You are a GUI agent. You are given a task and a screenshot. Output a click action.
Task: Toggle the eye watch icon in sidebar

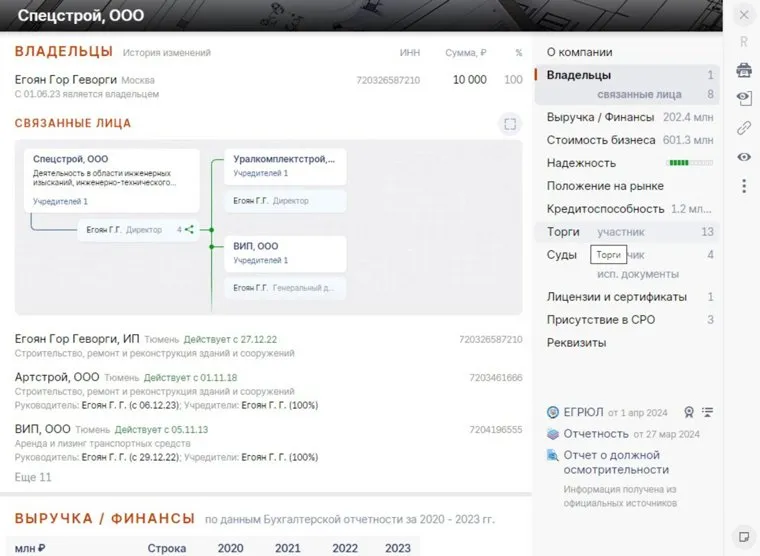click(743, 157)
